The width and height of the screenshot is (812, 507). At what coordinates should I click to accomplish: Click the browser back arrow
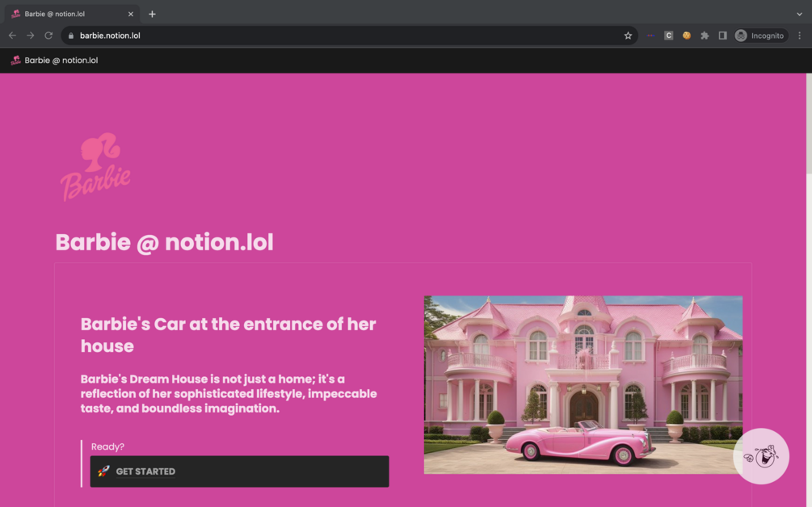[12, 36]
